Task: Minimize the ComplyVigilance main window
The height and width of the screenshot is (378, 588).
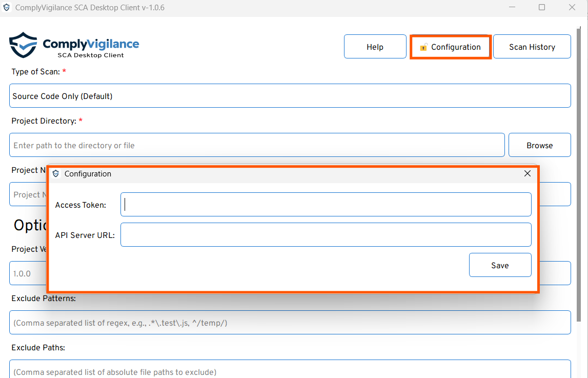Action: [x=512, y=8]
